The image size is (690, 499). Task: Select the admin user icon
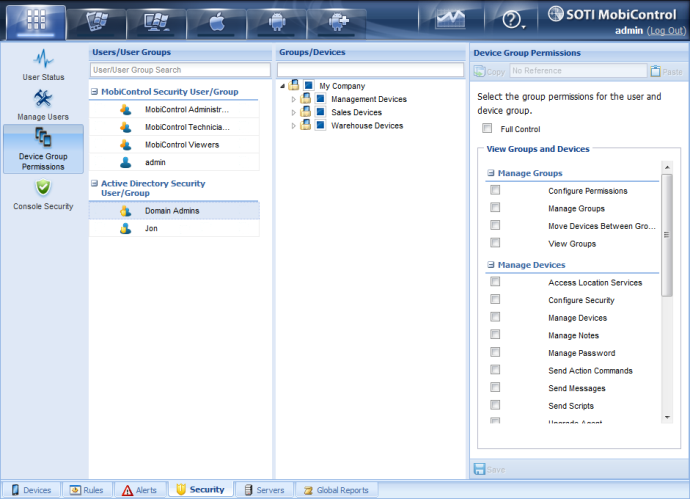125,162
